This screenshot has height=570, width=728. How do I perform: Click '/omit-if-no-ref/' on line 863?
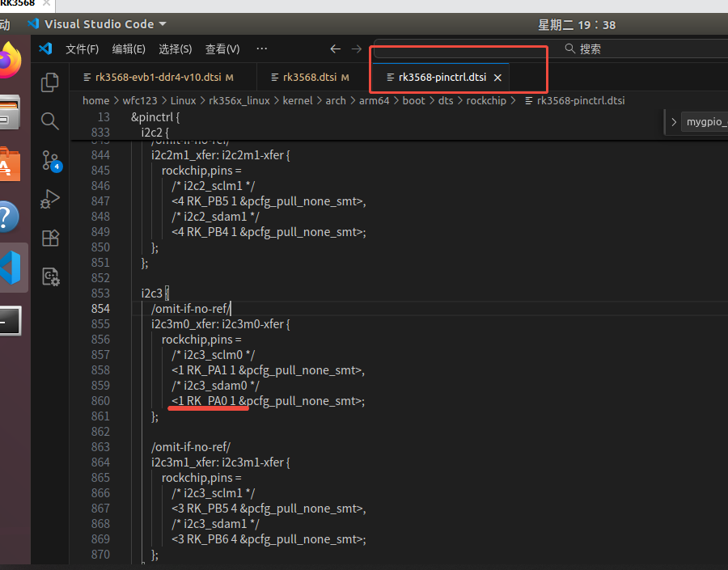(191, 447)
